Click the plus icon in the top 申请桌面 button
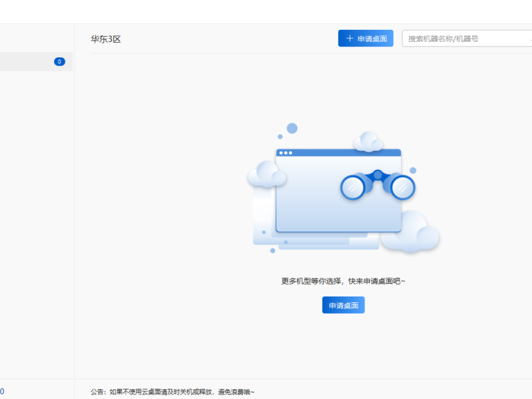The width and height of the screenshot is (532, 399). click(x=349, y=39)
